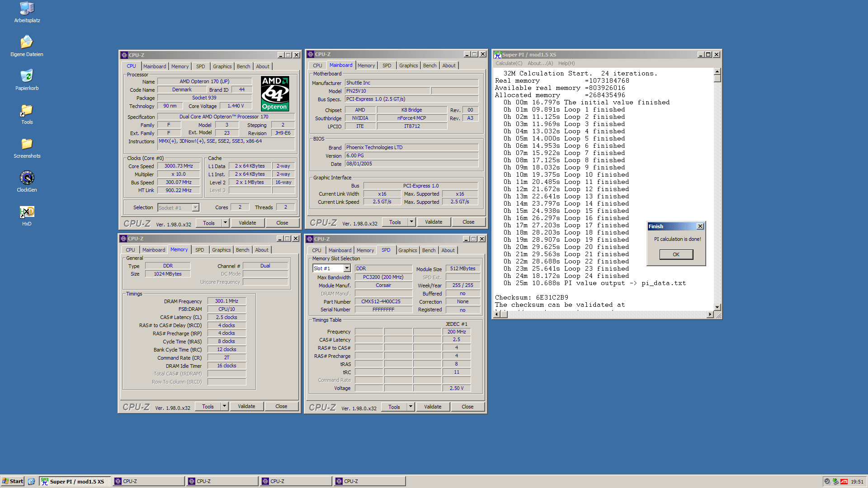This screenshot has width=868, height=488.
Task: Select Graphics tab in SPD CPU-Z window
Action: click(x=407, y=250)
